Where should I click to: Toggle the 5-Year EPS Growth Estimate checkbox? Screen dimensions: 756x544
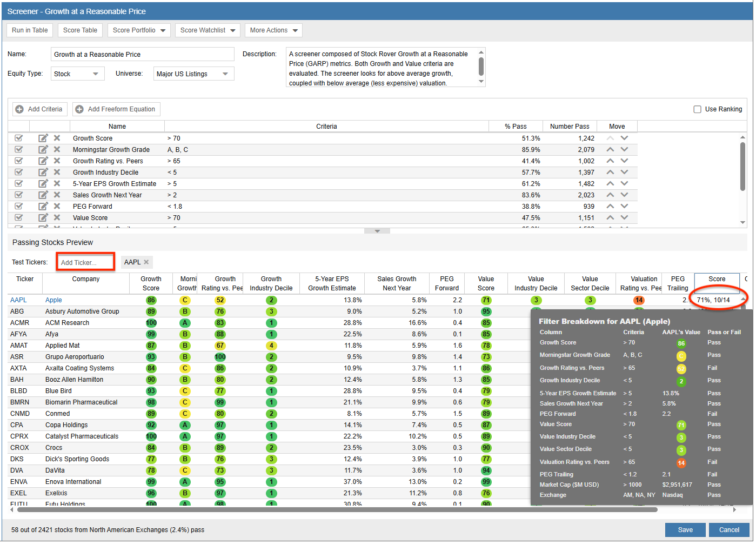(x=19, y=184)
